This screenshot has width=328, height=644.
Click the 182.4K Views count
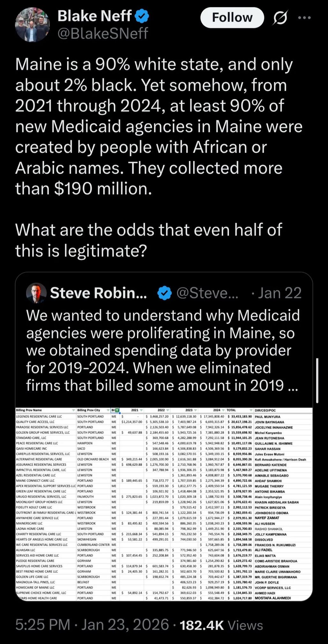click(221, 625)
